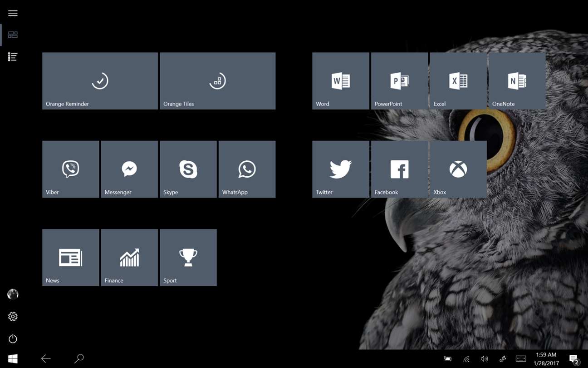
Task: Open Windows Ink Workspace pen icon
Action: pos(503,359)
